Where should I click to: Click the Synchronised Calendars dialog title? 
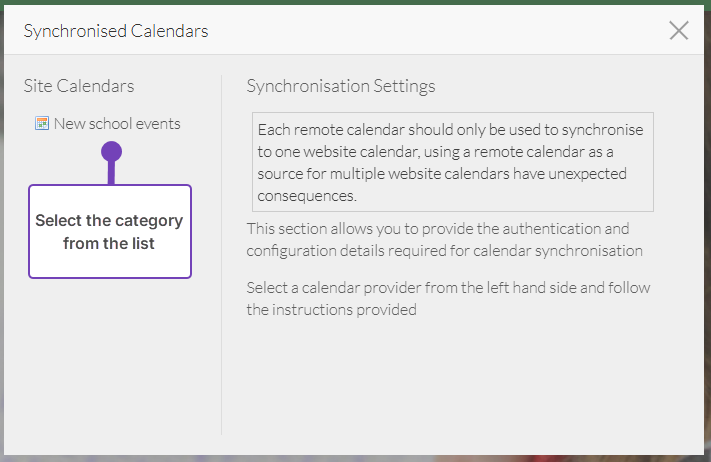(x=116, y=31)
